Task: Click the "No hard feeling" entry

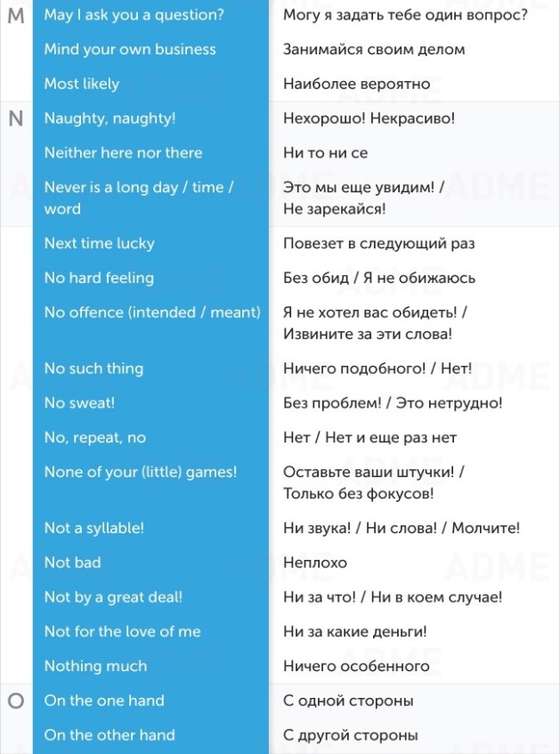Action: click(x=99, y=279)
